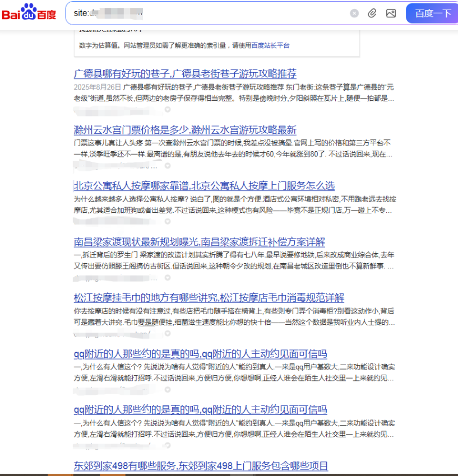The height and width of the screenshot is (476, 458).
Task: Click the small round icon under the 广德县 result
Action: tap(167, 109)
